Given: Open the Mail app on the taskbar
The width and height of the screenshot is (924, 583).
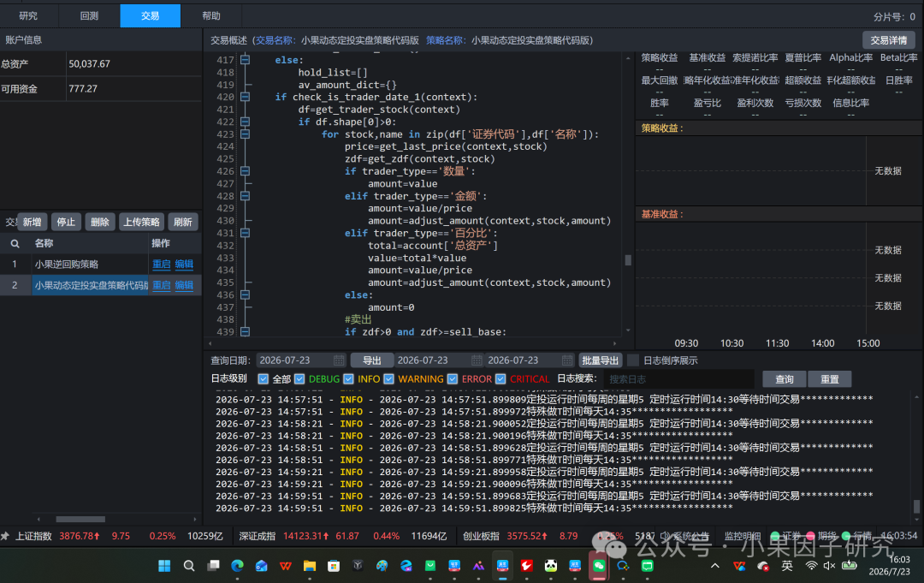Looking at the screenshot, I should pos(261,566).
